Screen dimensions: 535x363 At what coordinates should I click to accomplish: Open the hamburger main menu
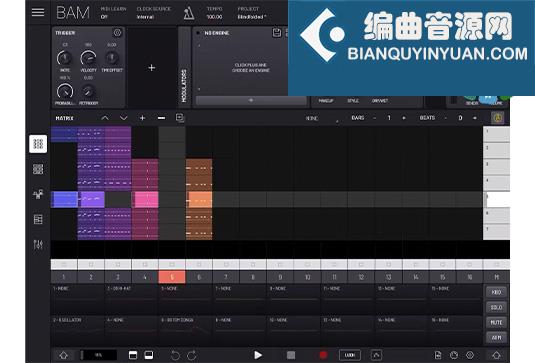pyautogui.click(x=38, y=12)
